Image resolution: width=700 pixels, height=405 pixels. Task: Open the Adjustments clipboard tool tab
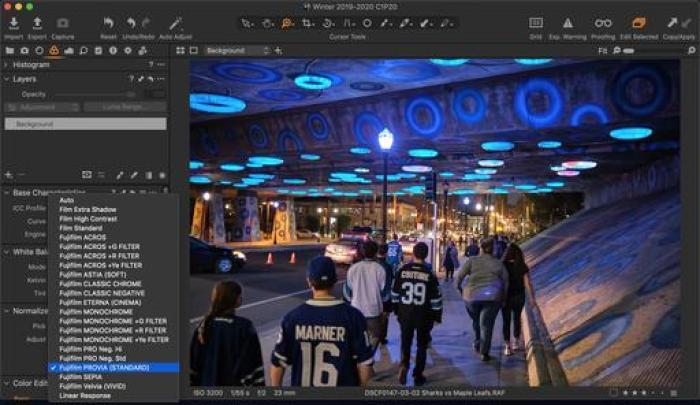pyautogui.click(x=98, y=51)
